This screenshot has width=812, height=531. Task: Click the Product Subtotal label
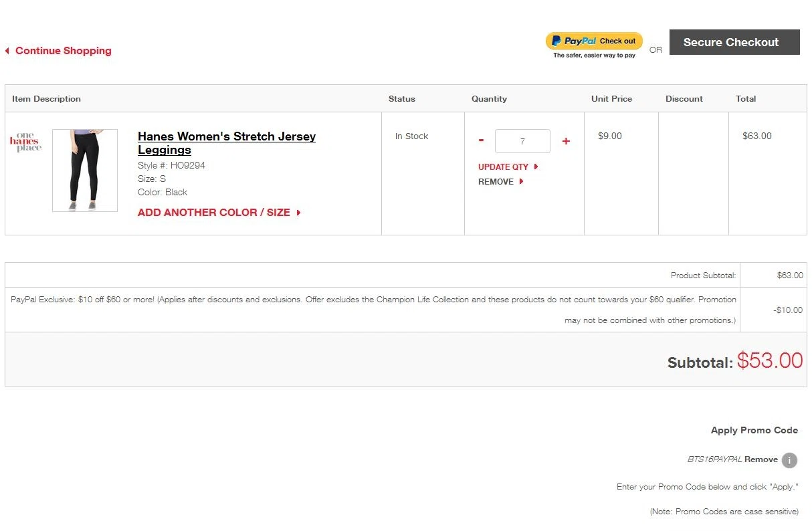[703, 276]
